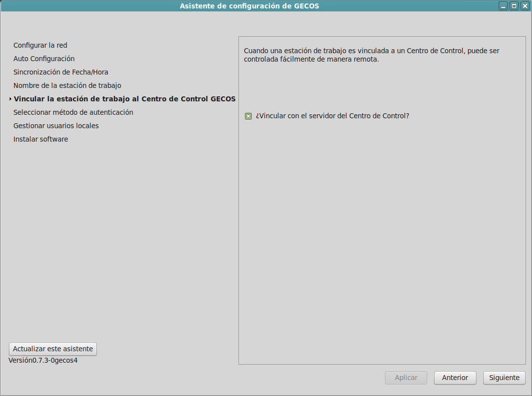The height and width of the screenshot is (396, 532).
Task: Click the version label 'Versión0.7.3-0gecos4'
Action: click(43, 360)
